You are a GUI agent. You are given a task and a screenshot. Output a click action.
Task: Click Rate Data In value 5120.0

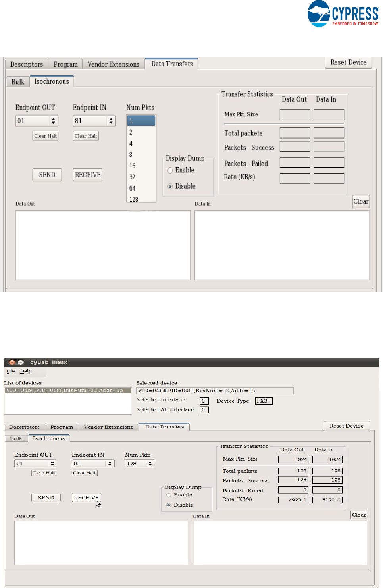coord(327,500)
